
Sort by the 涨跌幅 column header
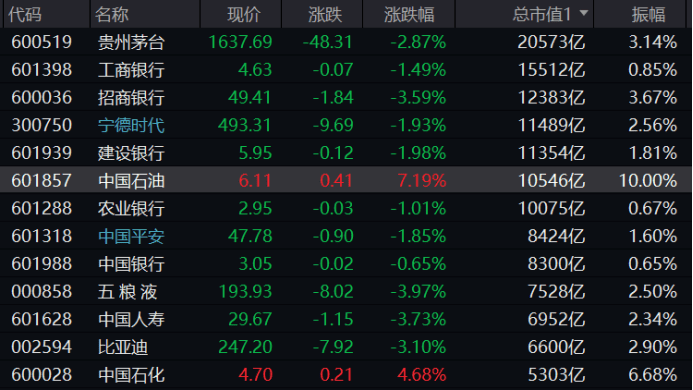coord(409,14)
